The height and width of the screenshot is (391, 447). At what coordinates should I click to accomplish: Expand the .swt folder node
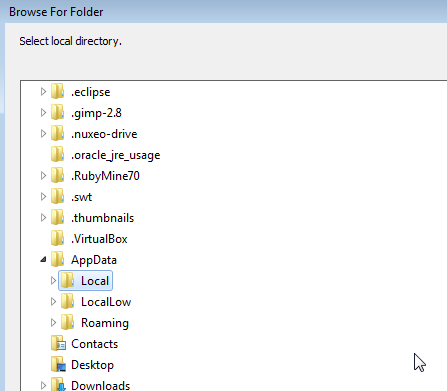(43, 196)
